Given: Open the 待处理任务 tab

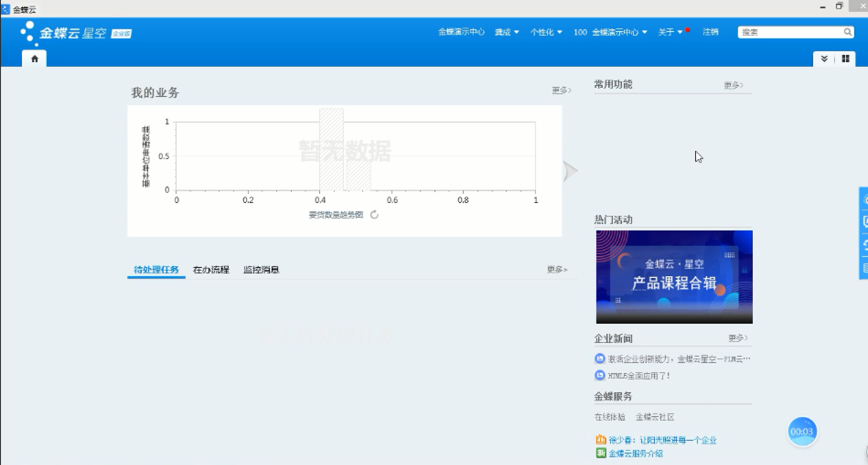Looking at the screenshot, I should click(x=156, y=270).
